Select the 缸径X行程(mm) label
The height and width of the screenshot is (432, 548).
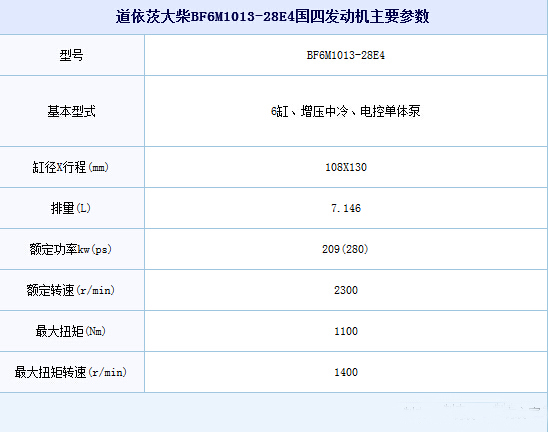[71, 167]
